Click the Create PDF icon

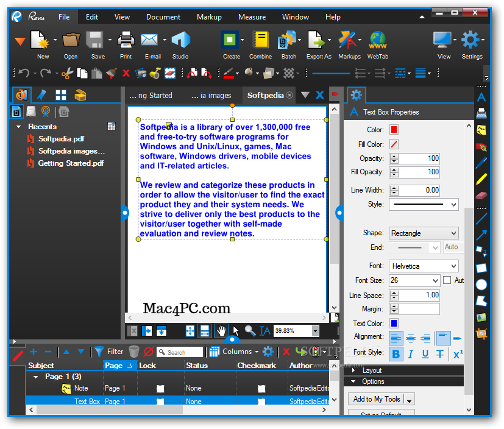230,40
